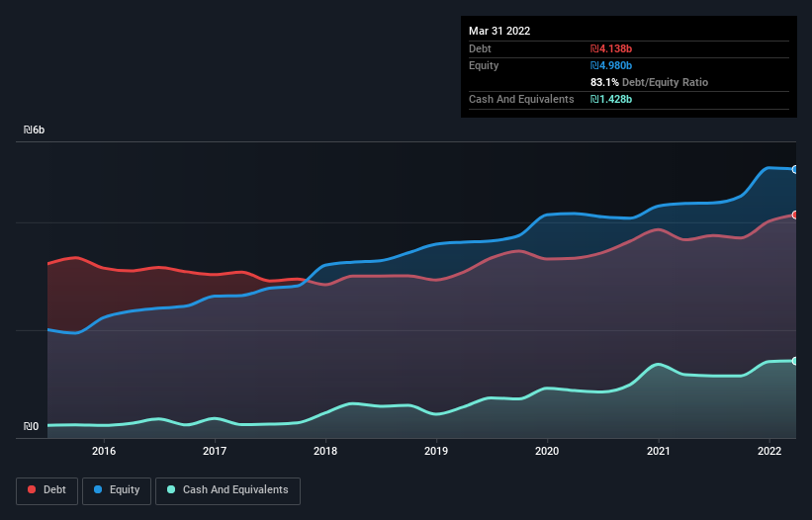Click Cash And Equivalents label in tooltip
Image resolution: width=812 pixels, height=520 pixels.
tap(521, 99)
